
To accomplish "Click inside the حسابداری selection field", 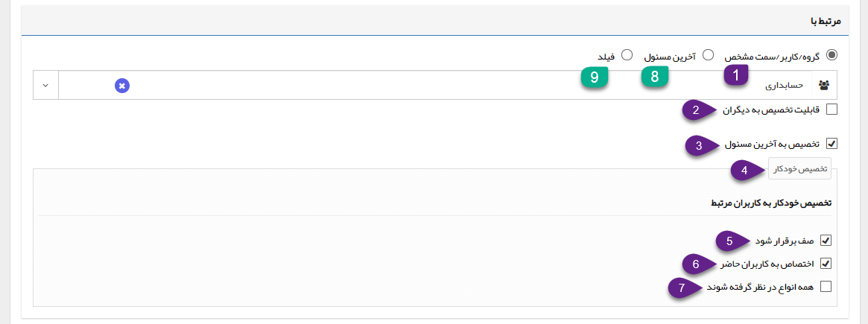I will point(435,86).
